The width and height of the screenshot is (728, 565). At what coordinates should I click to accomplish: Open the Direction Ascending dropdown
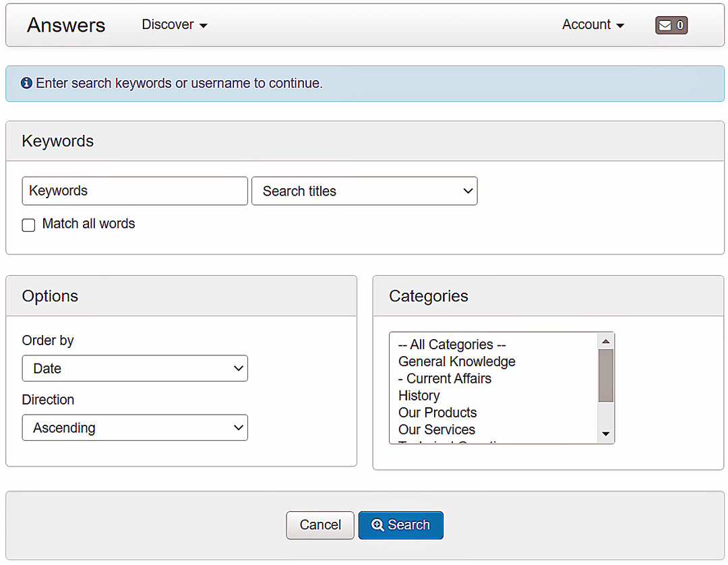click(135, 428)
